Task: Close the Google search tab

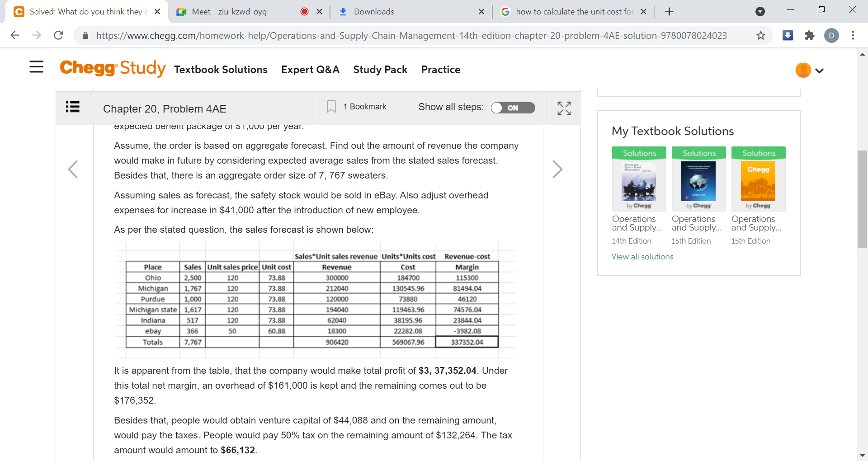Action: point(644,12)
